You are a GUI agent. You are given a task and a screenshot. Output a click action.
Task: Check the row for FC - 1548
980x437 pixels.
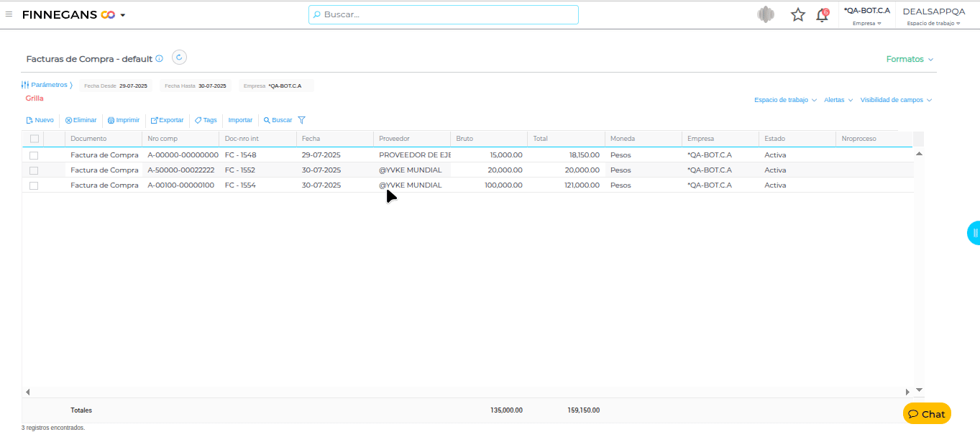pyautogui.click(x=34, y=155)
